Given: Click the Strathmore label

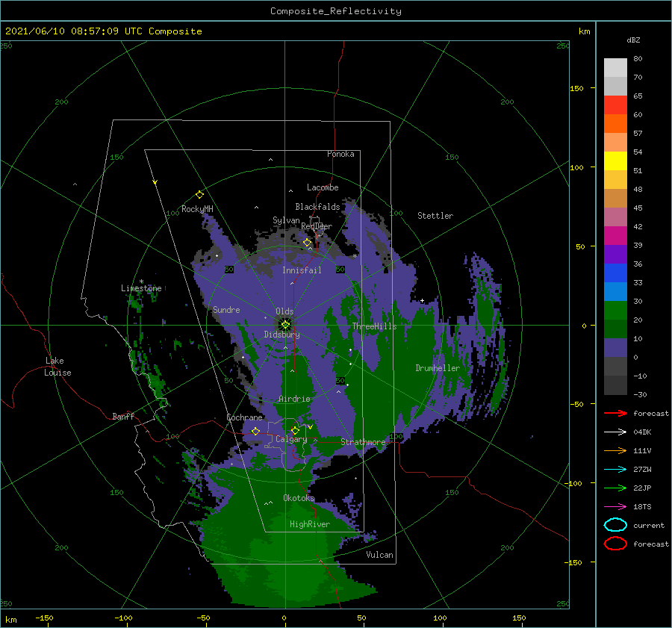Looking at the screenshot, I should pos(363,442).
